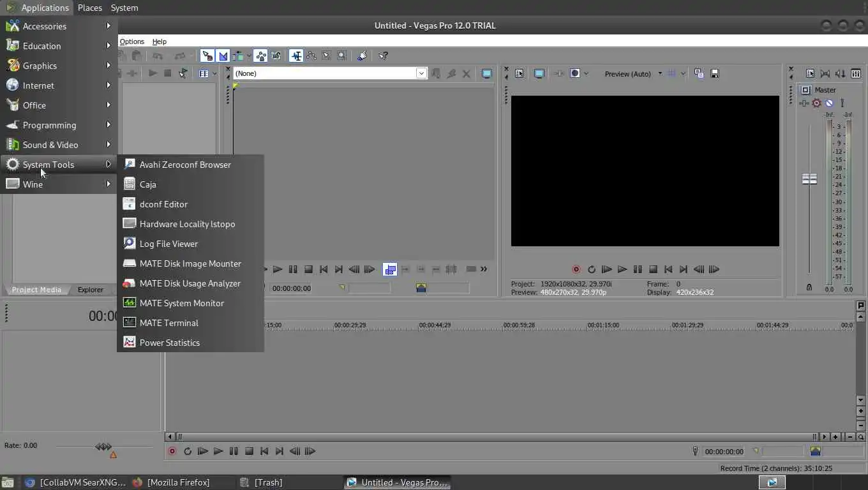Click the What's This help icon
This screenshot has width=868, height=490.
[383, 56]
